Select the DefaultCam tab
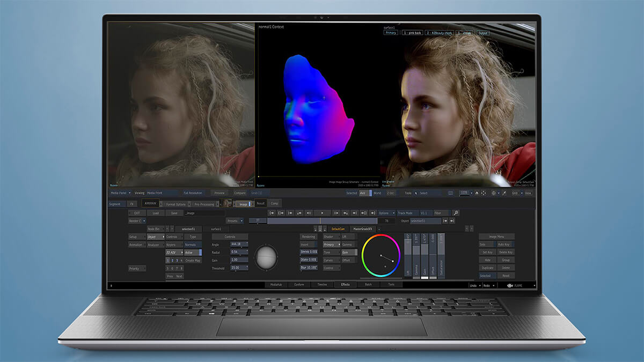 [x=338, y=229]
